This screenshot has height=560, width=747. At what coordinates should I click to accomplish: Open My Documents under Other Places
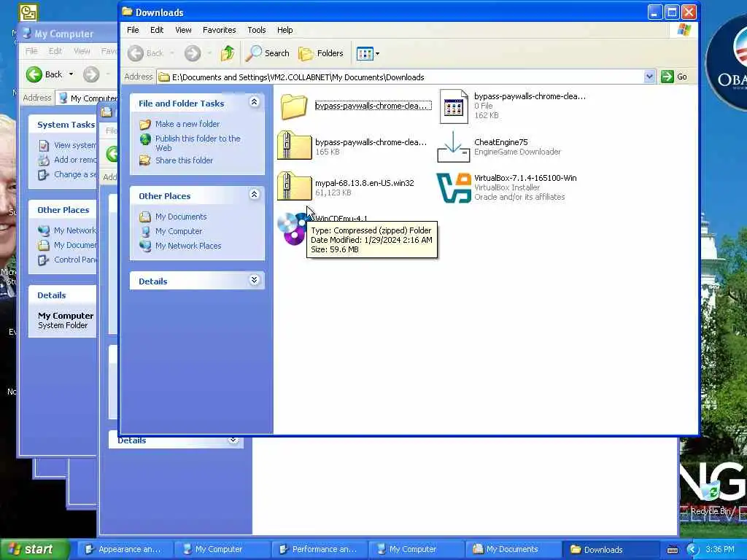[181, 217]
